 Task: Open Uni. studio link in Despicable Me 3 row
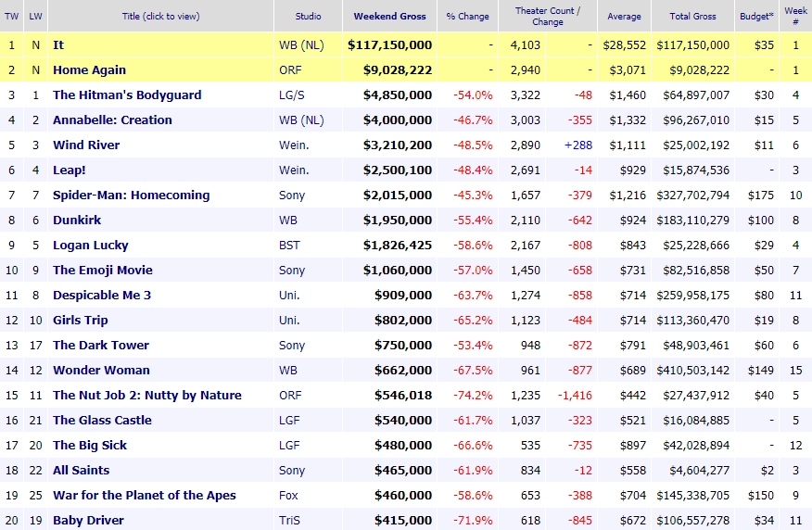pyautogui.click(x=289, y=295)
